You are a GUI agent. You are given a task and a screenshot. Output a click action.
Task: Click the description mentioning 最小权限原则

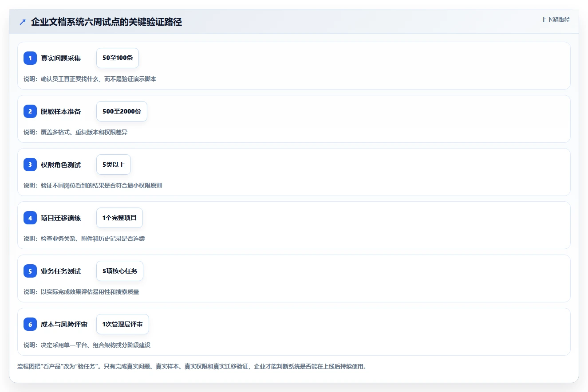[93, 185]
